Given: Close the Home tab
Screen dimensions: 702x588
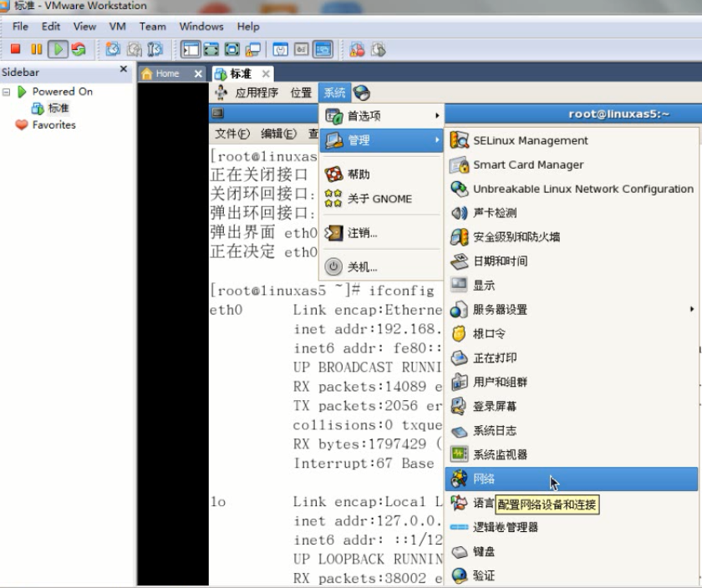Looking at the screenshot, I should pyautogui.click(x=198, y=73).
